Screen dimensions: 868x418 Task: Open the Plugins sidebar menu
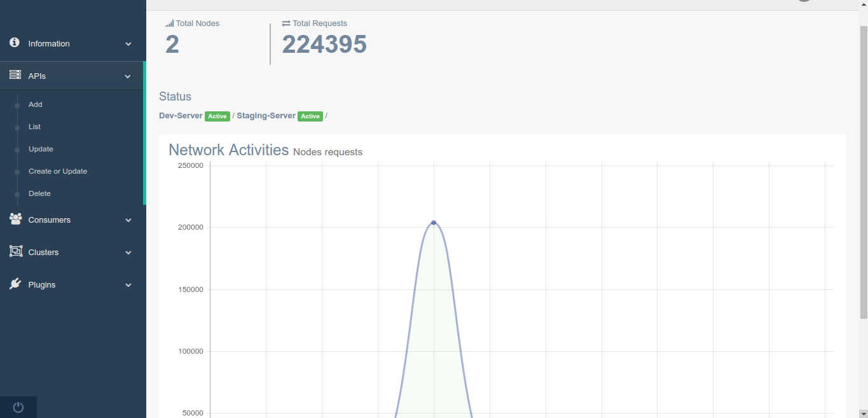coord(72,285)
